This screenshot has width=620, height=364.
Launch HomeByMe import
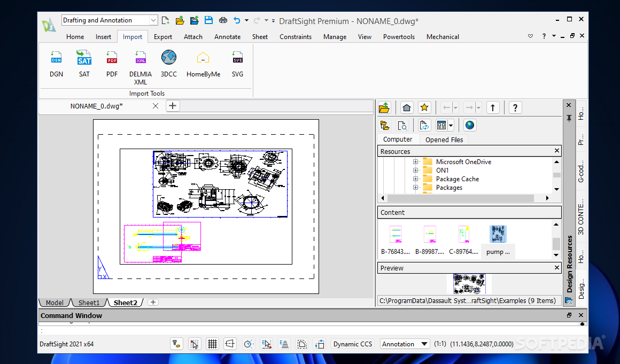point(203,64)
